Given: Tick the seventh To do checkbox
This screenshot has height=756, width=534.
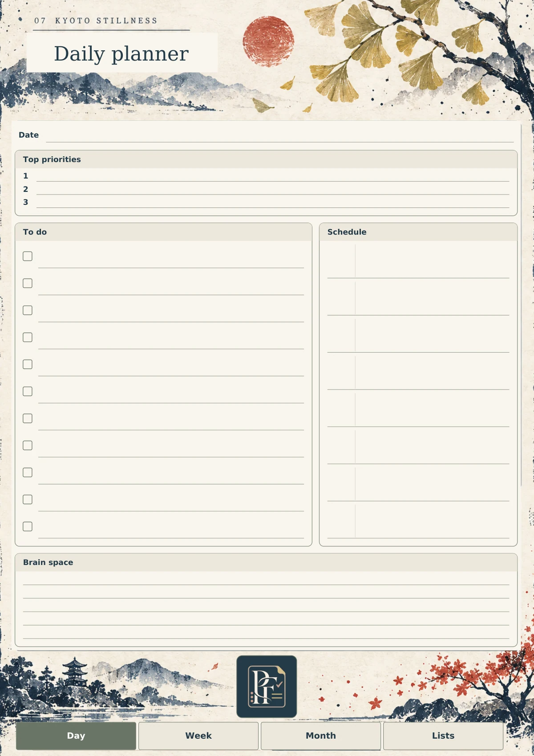Looking at the screenshot, I should (x=28, y=418).
